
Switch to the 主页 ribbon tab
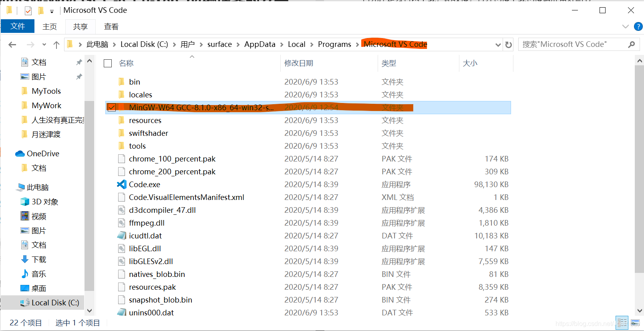click(x=50, y=26)
